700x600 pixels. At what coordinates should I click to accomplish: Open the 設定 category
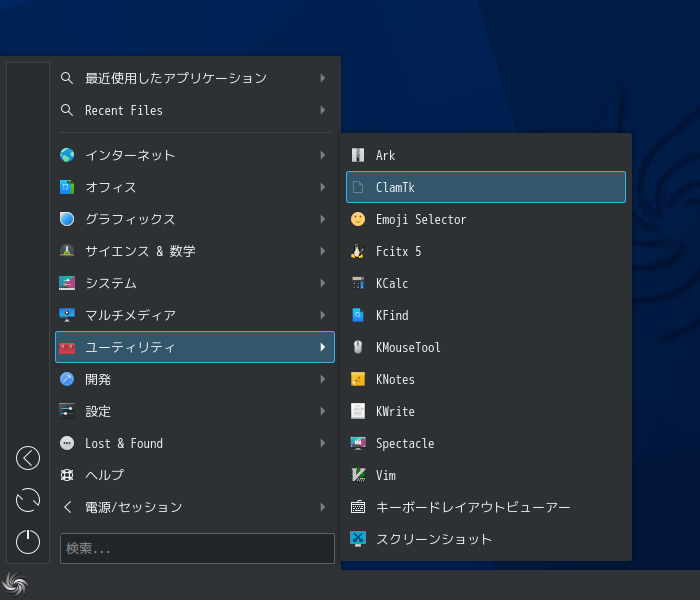click(x=195, y=411)
